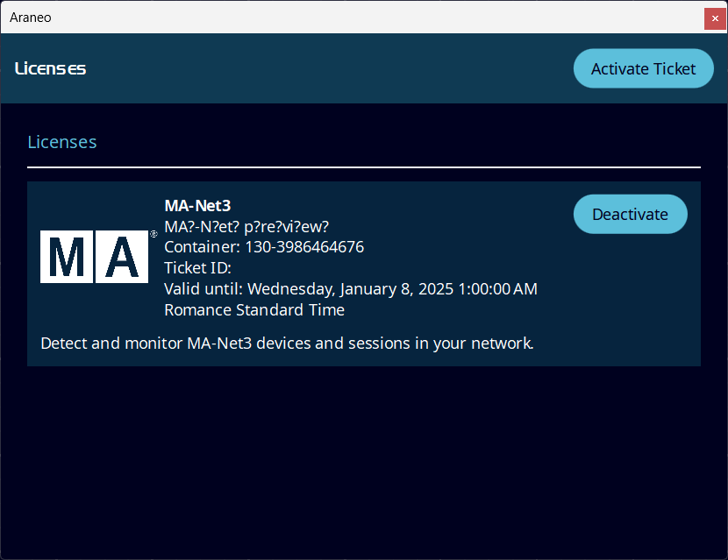Click the letter A in the logo
Screen dimensions: 728x560
pos(121,258)
